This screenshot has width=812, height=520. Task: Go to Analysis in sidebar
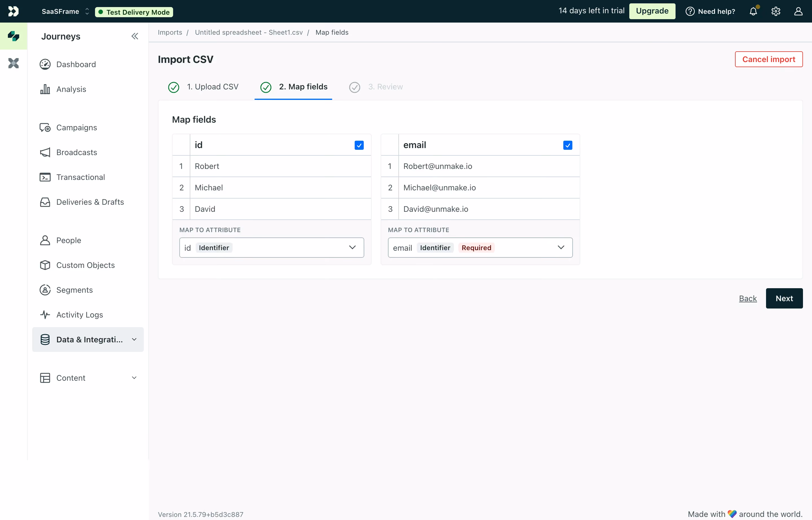(x=88, y=89)
